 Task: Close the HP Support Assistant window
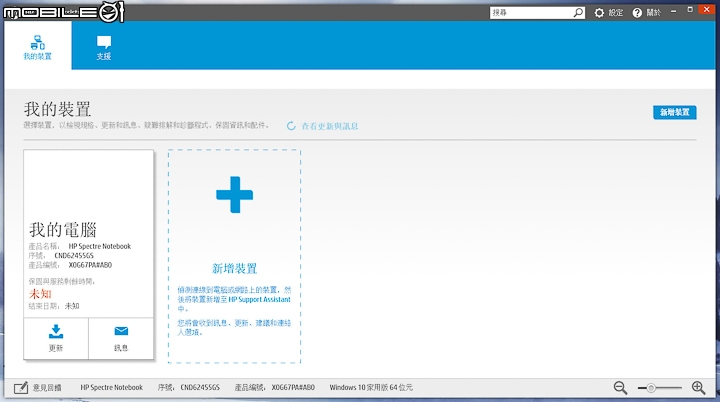[707, 9]
